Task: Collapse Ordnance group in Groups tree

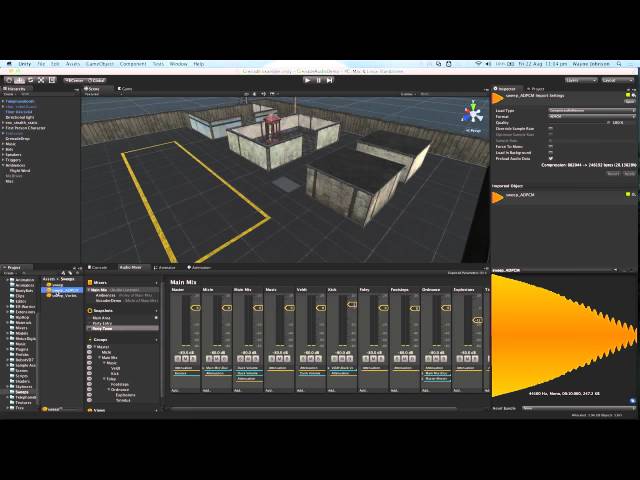Action: click(109, 390)
